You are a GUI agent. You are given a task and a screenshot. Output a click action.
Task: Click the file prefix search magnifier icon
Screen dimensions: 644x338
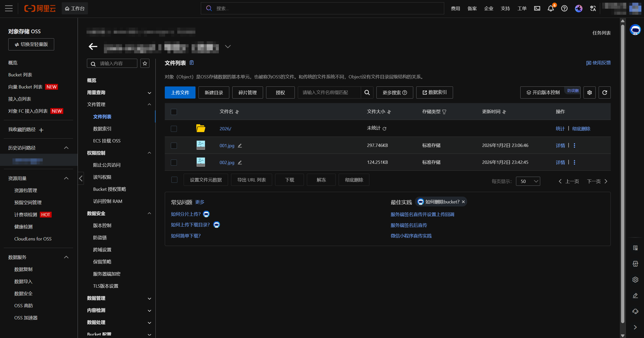click(x=367, y=93)
